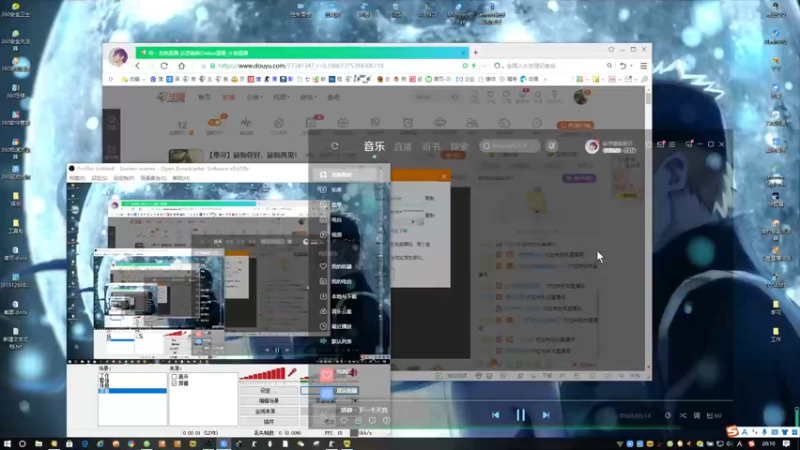This screenshot has height=450, width=800.
Task: Expand the Douyu 视频 dropdown
Action: click(x=280, y=97)
